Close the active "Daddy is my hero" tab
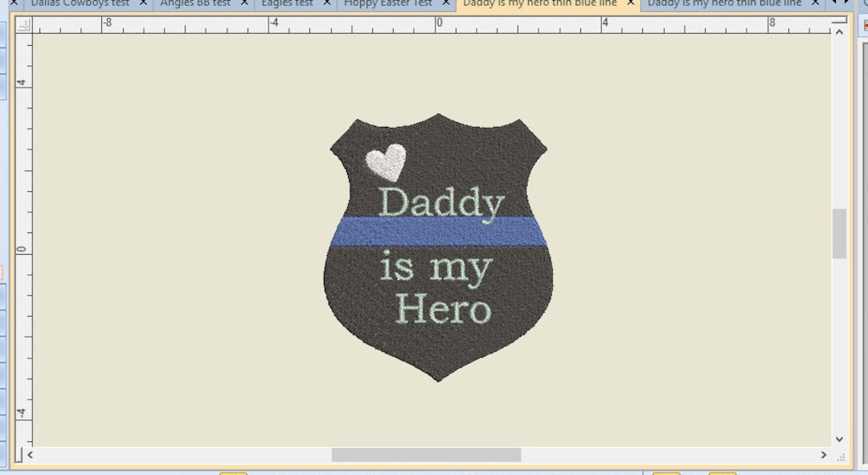868x475 pixels. (x=632, y=3)
